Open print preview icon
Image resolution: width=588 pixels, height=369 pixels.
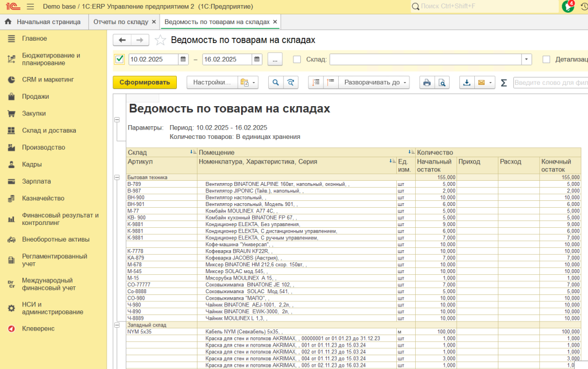point(442,83)
